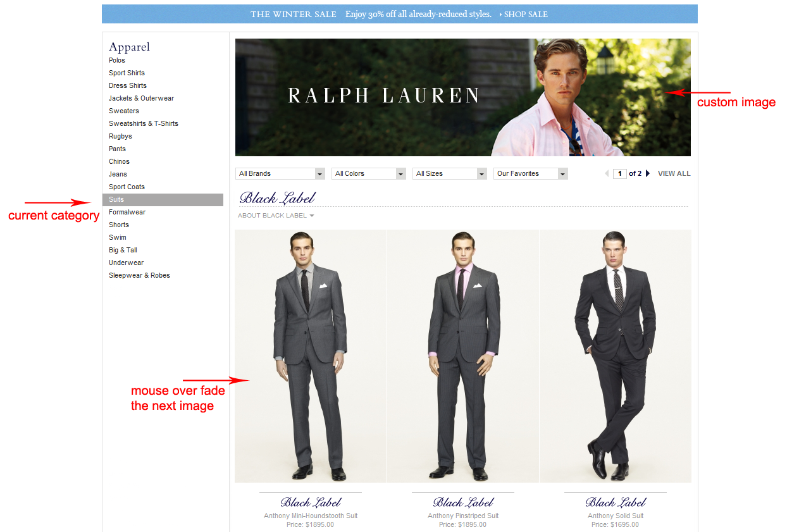Open the Dress Shirts category

[x=128, y=85]
